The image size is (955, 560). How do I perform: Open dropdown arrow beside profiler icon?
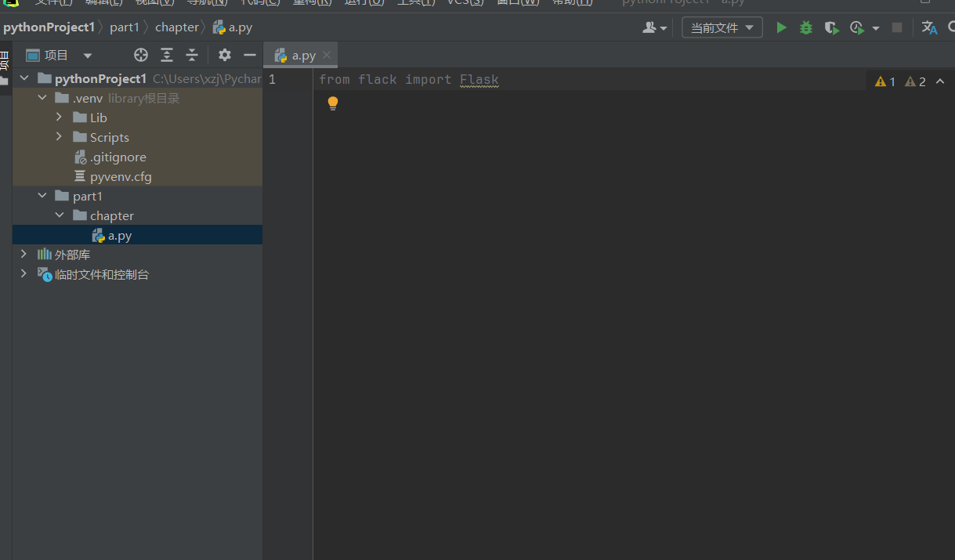[x=876, y=28]
